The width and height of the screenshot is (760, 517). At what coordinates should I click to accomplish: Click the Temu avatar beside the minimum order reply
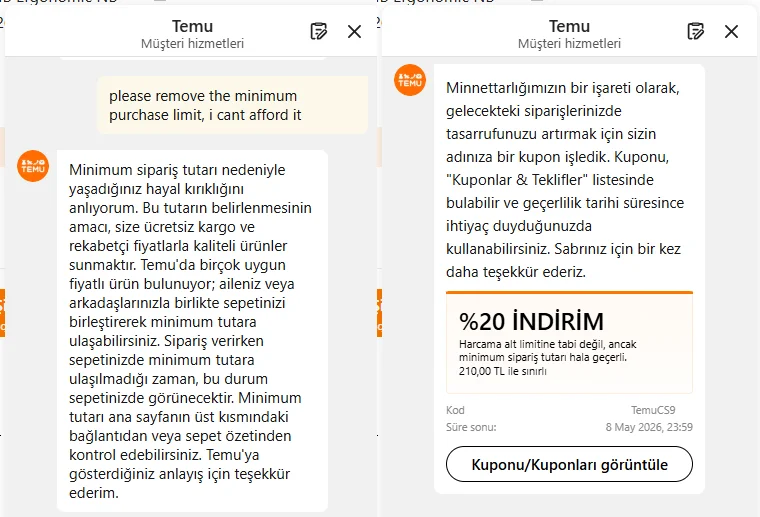[33, 166]
